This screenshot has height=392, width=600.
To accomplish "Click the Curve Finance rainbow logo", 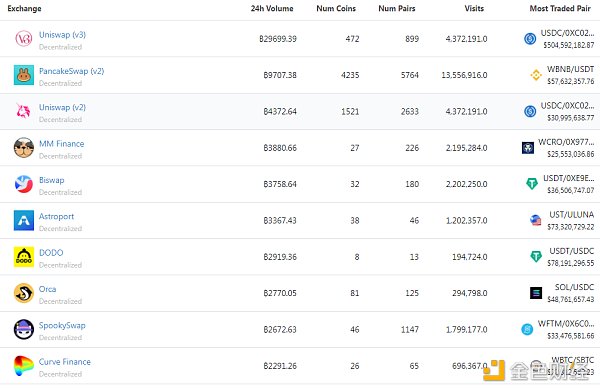I will point(24,366).
